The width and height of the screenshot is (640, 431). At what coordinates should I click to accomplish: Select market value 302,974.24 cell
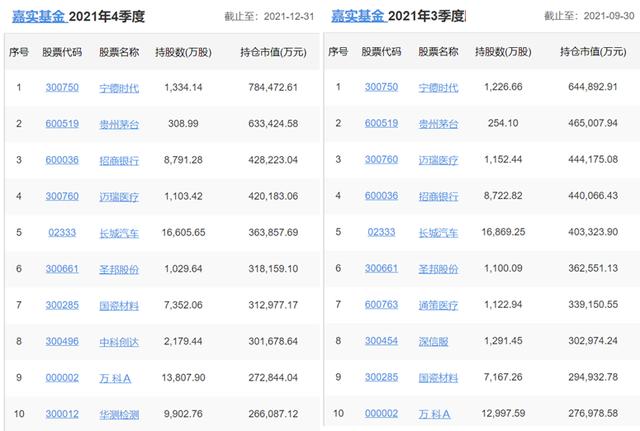(x=593, y=341)
